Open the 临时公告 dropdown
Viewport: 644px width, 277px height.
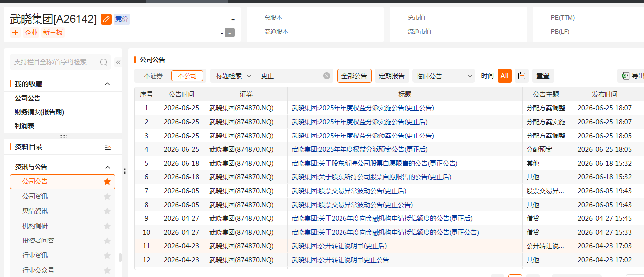pyautogui.click(x=444, y=76)
